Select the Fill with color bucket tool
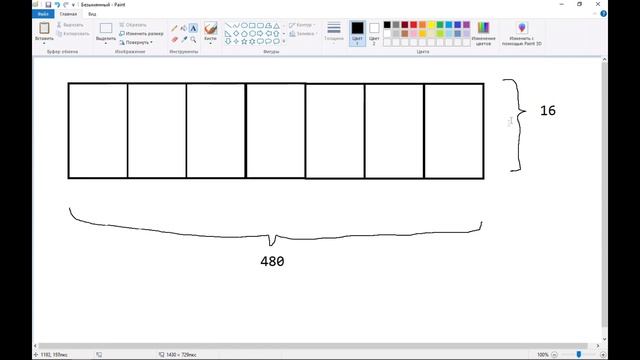This screenshot has height=360, width=640. click(184, 28)
